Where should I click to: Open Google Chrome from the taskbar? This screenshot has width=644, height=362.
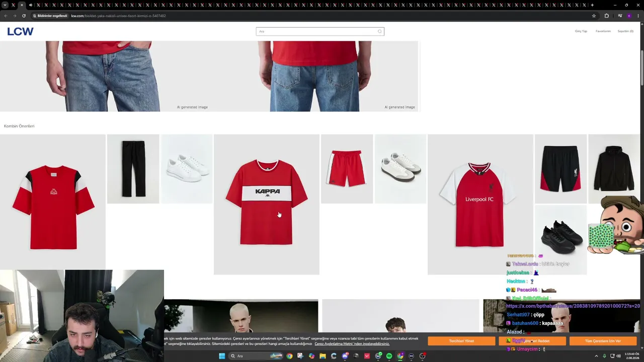click(x=289, y=356)
